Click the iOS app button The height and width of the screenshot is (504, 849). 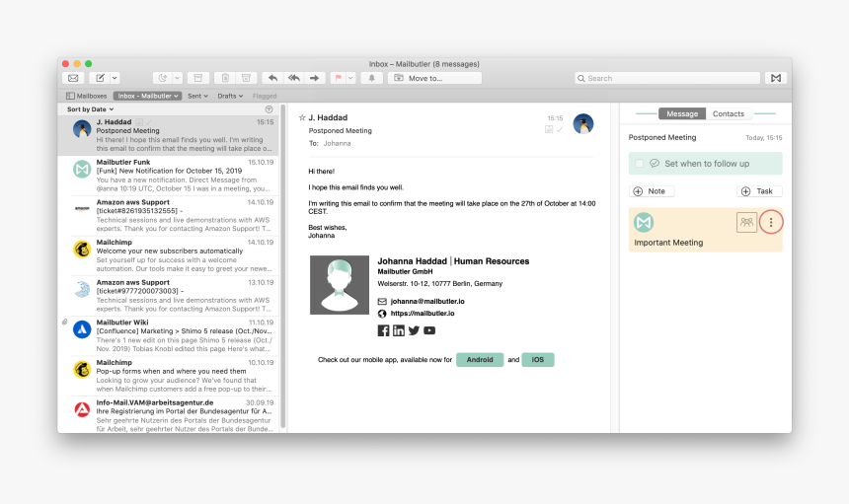coord(538,360)
